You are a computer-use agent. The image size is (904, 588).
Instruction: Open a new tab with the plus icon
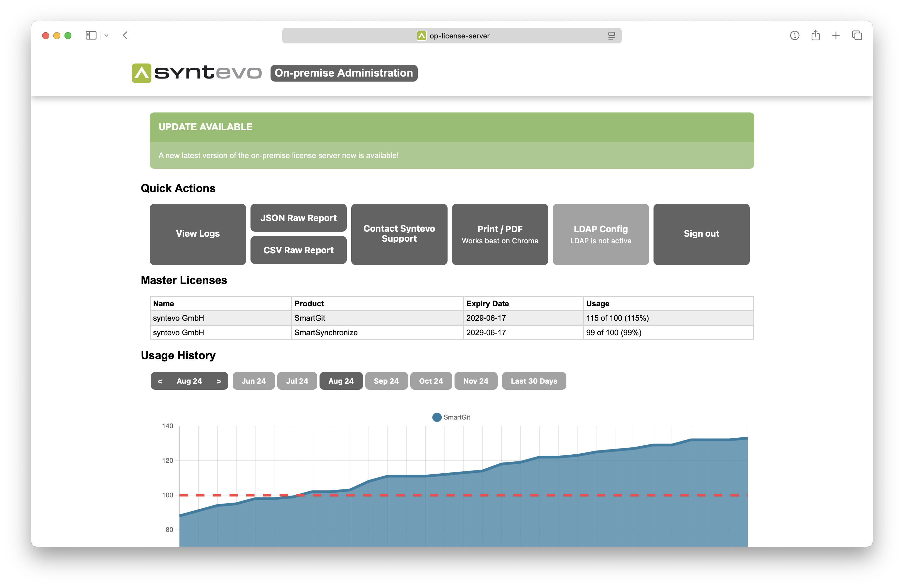tap(836, 35)
